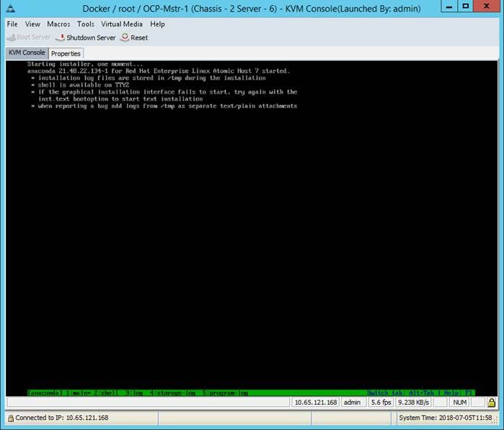The width and height of the screenshot is (504, 430).
Task: Click the anaconda version line in console
Action: click(159, 71)
